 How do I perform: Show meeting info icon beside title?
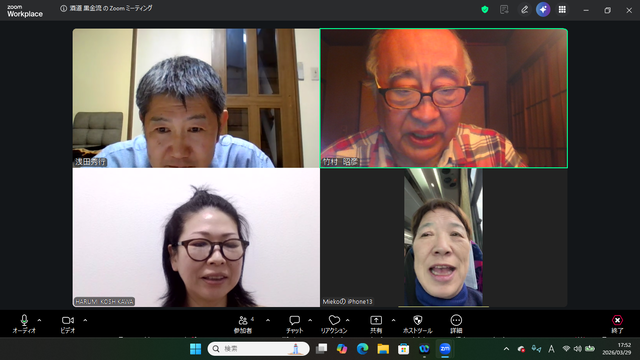pos(63,9)
